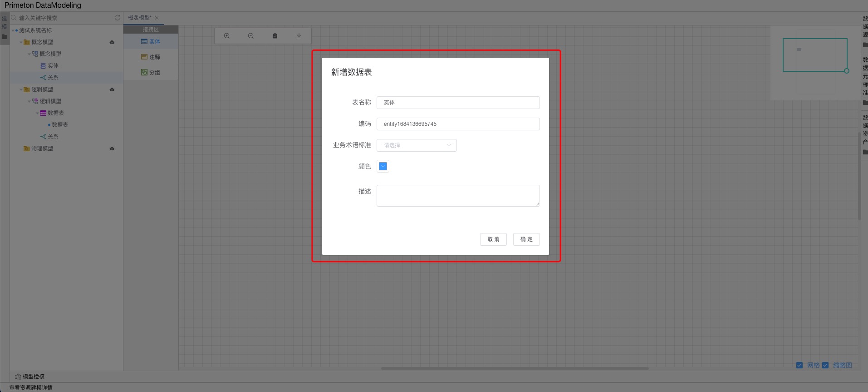Toggle the 网格 grid checkbox
868x392 pixels.
pos(799,365)
